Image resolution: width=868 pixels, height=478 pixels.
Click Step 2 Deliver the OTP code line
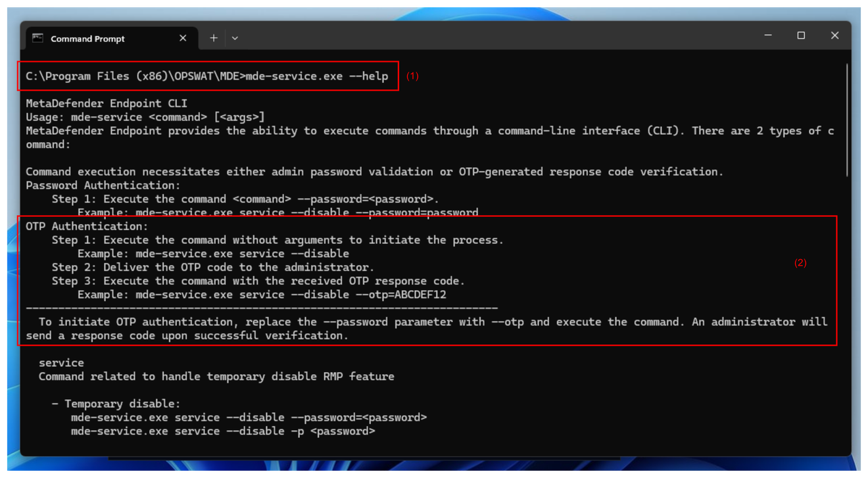tap(213, 267)
